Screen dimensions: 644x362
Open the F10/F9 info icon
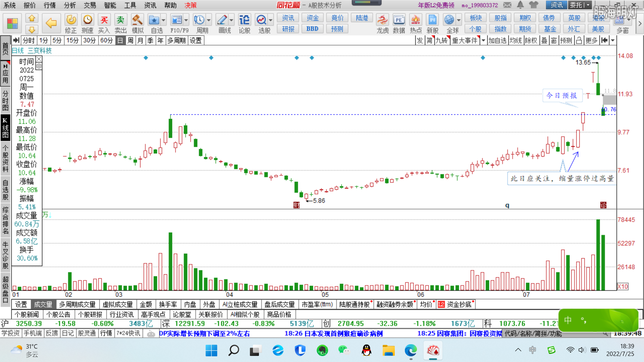(176, 20)
